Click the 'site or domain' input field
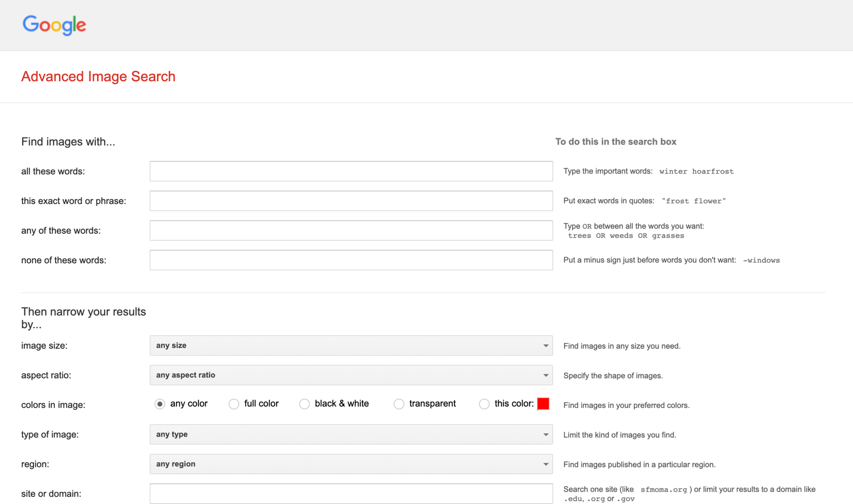The width and height of the screenshot is (853, 504). click(x=351, y=494)
